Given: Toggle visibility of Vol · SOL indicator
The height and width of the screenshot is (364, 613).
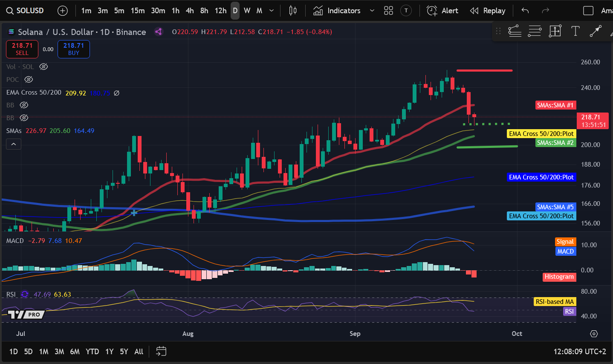Looking at the screenshot, I should (43, 66).
